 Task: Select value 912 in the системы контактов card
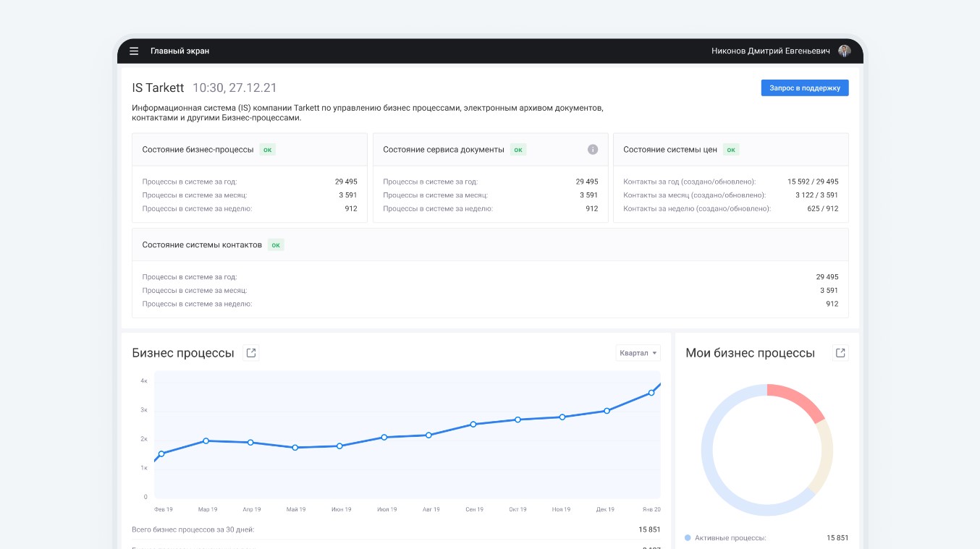point(832,304)
